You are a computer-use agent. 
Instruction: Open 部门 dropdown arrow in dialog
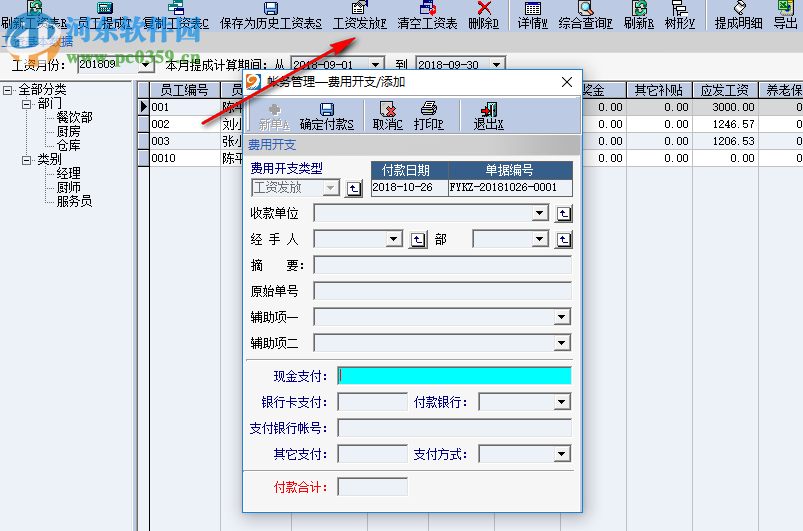pyautogui.click(x=539, y=239)
